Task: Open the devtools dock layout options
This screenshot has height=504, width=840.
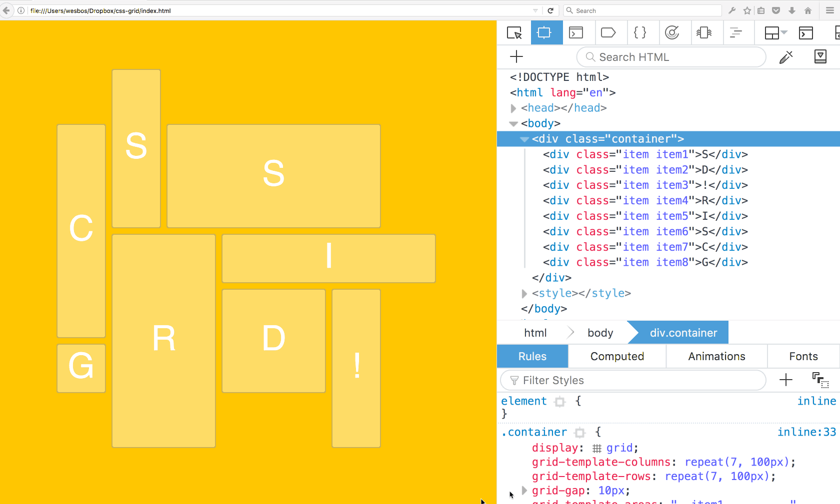Action: 775,33
